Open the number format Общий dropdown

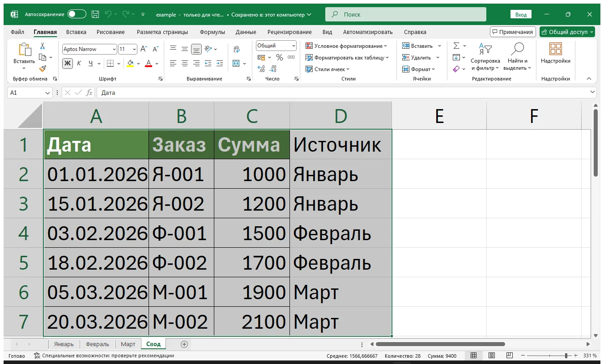tap(293, 46)
